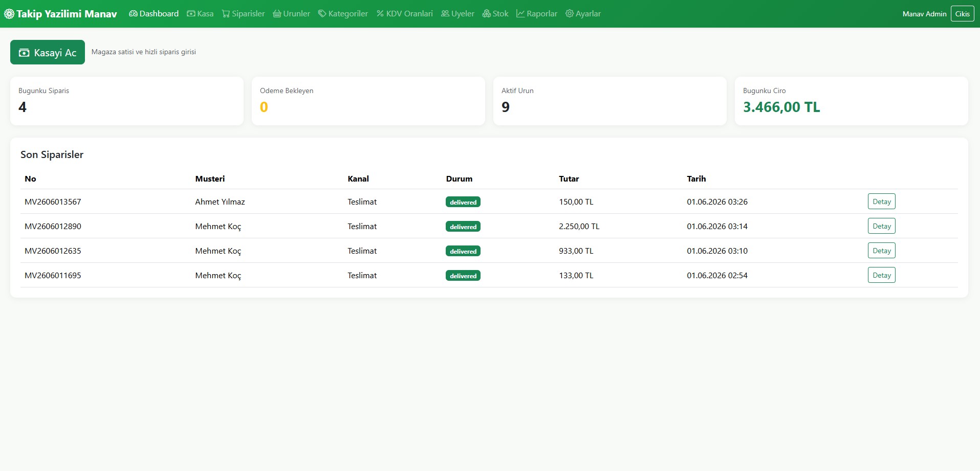
Task: Click date 01.06.2026 03:10
Action: 717,251
